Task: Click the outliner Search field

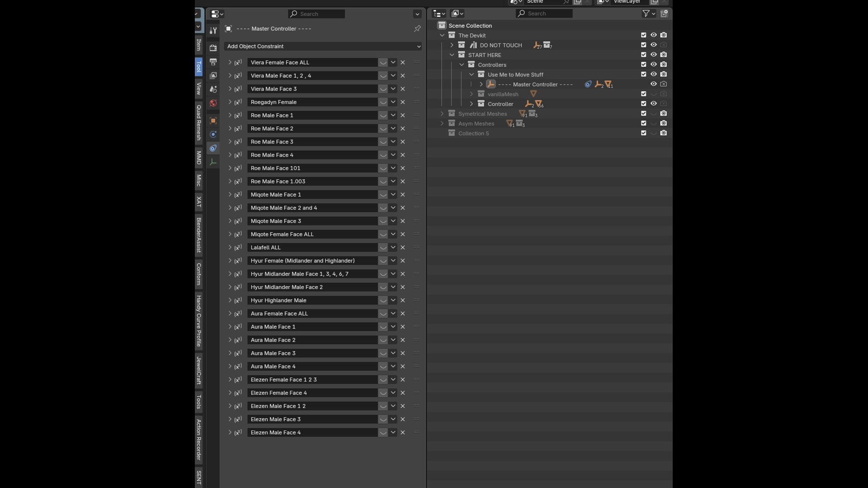Action: (544, 14)
